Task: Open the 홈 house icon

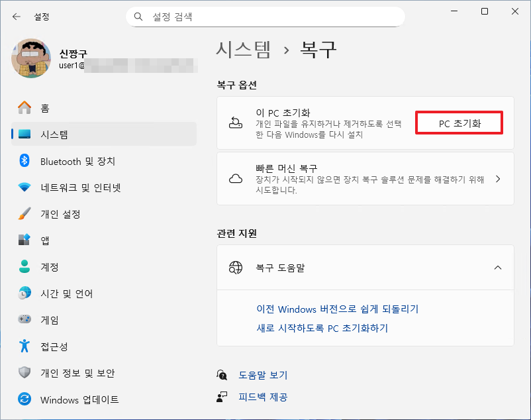Action: [24, 108]
